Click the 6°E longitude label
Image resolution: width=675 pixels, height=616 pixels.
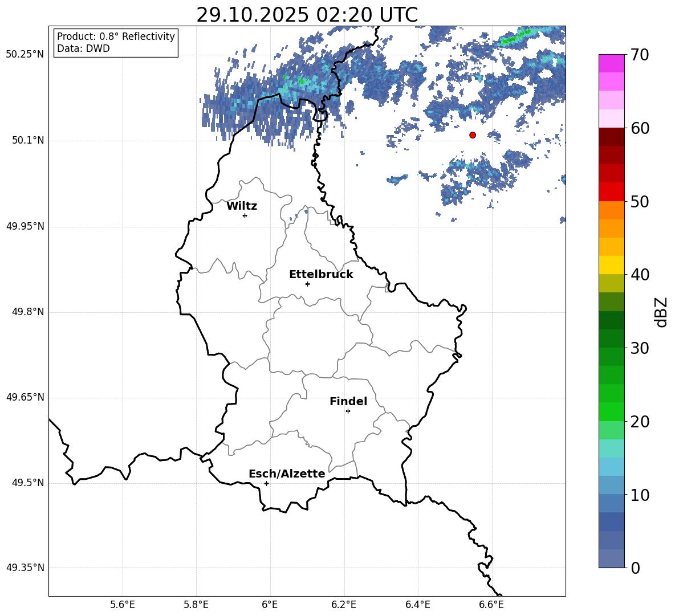click(270, 605)
